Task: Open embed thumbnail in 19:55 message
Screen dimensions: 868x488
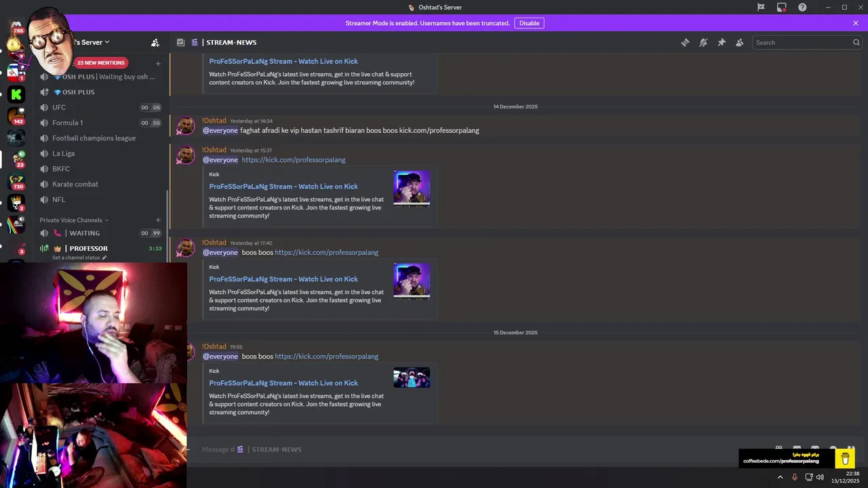Action: [412, 378]
